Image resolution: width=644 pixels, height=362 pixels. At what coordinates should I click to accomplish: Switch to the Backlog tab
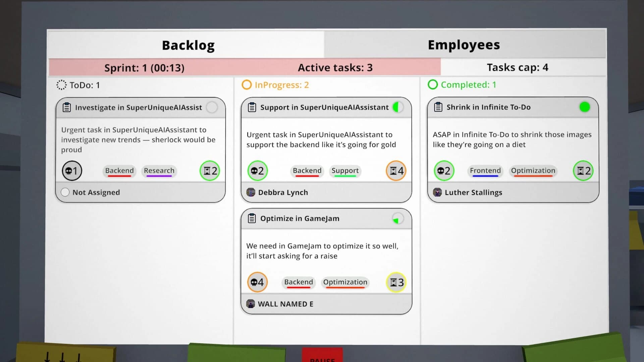click(x=188, y=45)
